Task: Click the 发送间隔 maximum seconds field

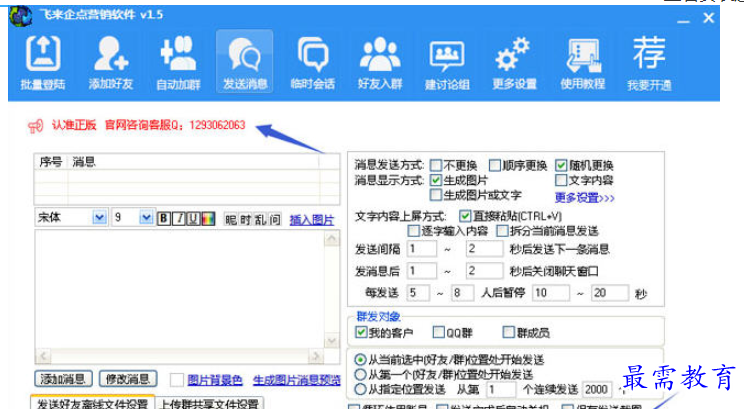Action: (x=484, y=249)
